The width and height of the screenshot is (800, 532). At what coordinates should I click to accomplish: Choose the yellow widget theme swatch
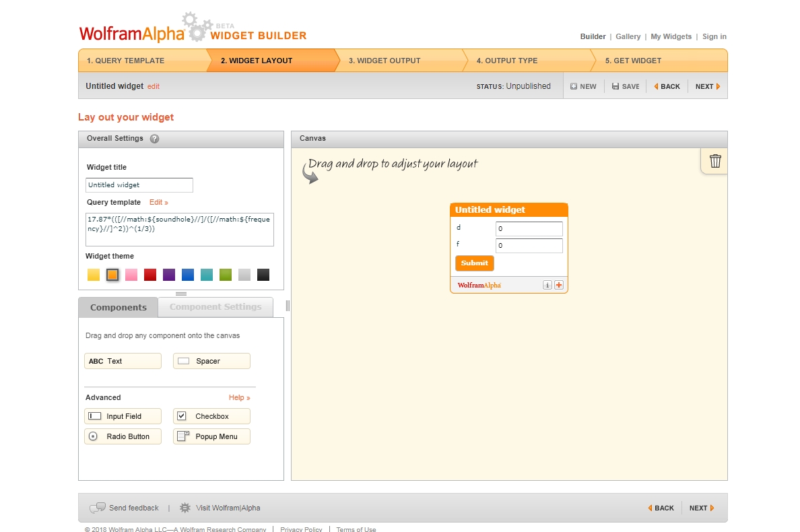coord(94,275)
